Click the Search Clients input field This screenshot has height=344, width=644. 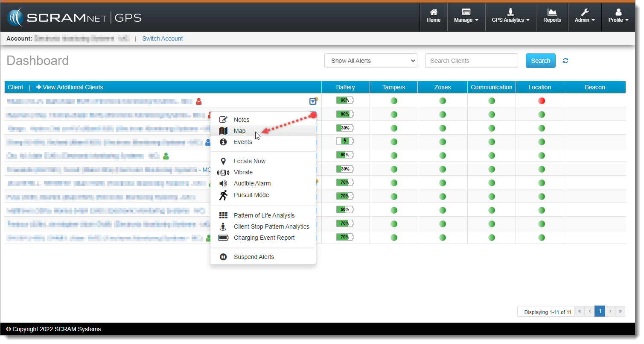471,61
